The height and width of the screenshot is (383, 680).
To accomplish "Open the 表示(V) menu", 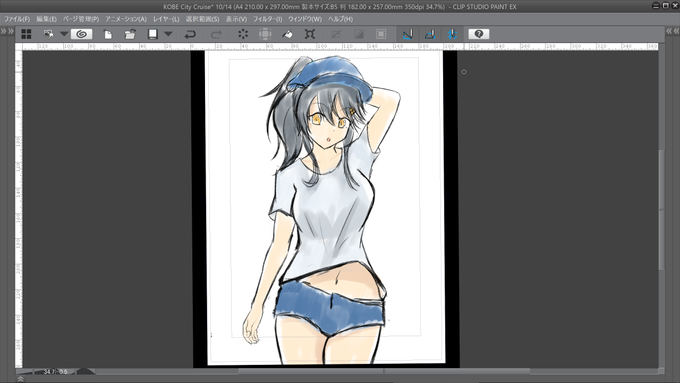I will (x=236, y=19).
